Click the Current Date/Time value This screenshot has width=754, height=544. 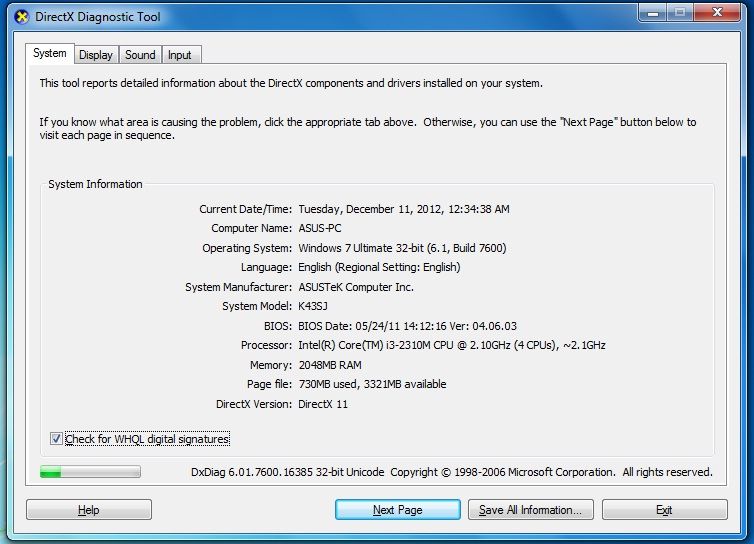point(404,209)
